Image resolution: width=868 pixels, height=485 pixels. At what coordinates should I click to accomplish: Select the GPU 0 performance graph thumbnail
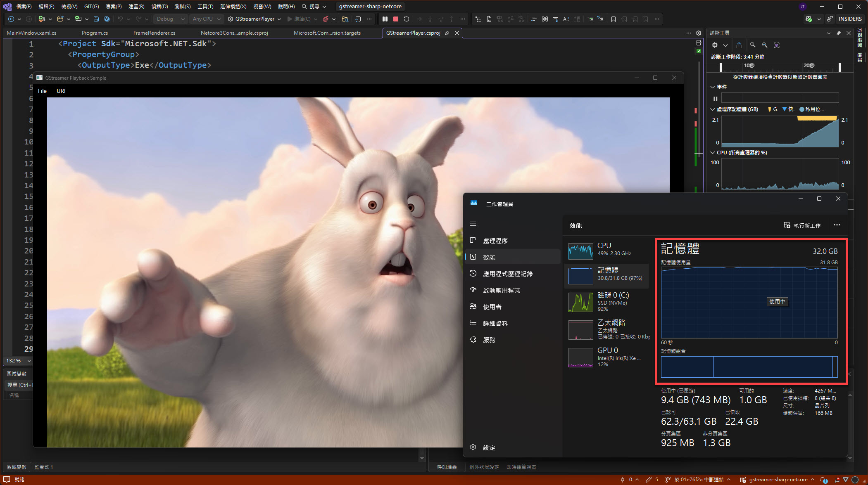pos(580,357)
